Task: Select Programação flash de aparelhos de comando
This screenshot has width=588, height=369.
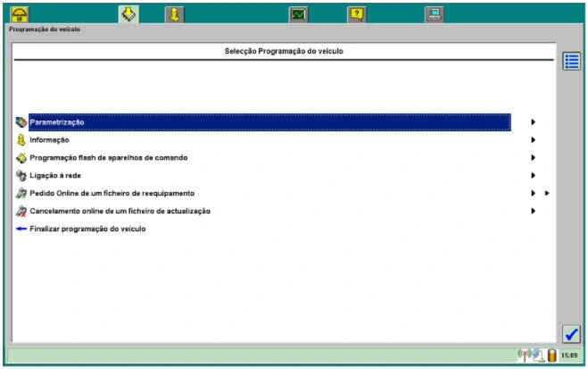Action: click(108, 158)
